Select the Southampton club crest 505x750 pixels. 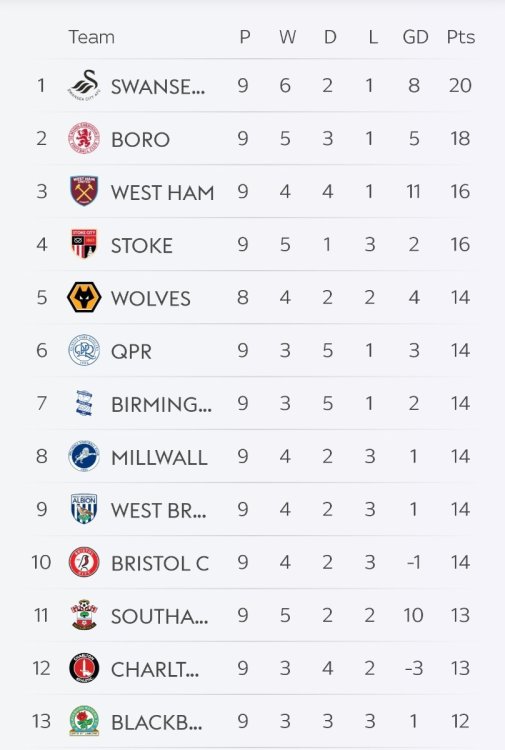click(84, 615)
